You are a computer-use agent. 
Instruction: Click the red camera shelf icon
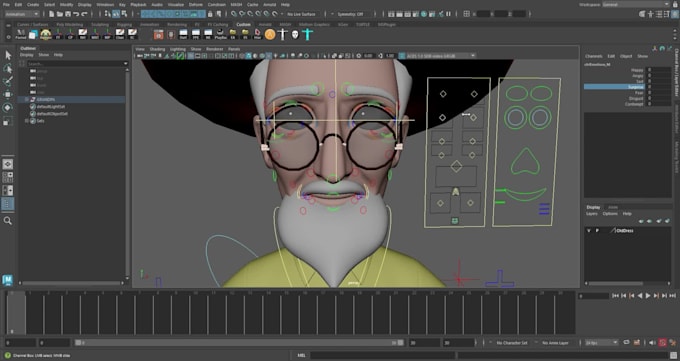(x=159, y=34)
